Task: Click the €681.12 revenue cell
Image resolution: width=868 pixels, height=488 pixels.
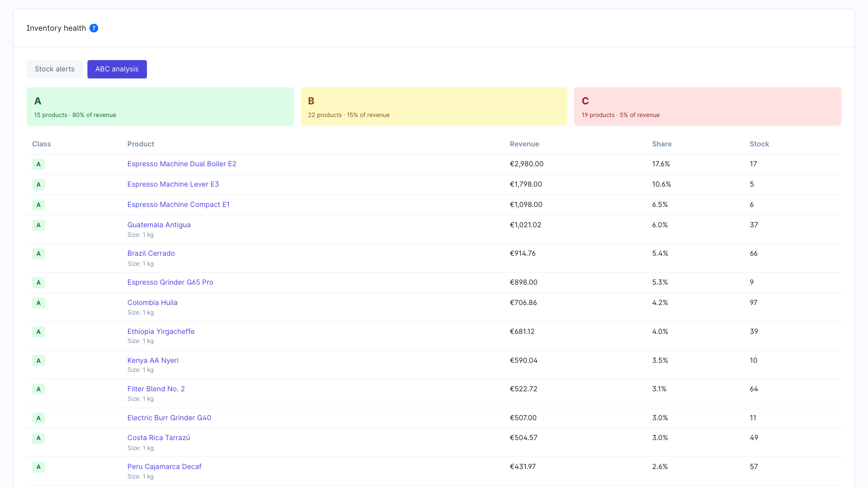Action: [x=522, y=332]
